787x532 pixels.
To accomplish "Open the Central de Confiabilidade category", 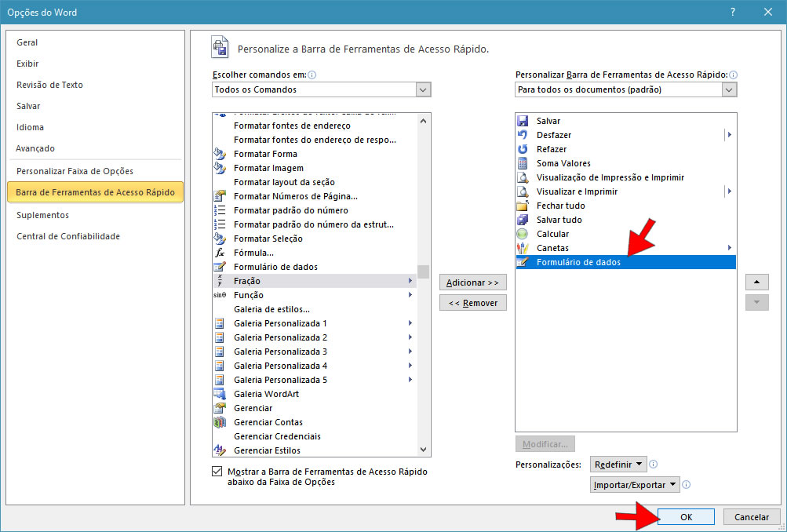I will (x=68, y=236).
